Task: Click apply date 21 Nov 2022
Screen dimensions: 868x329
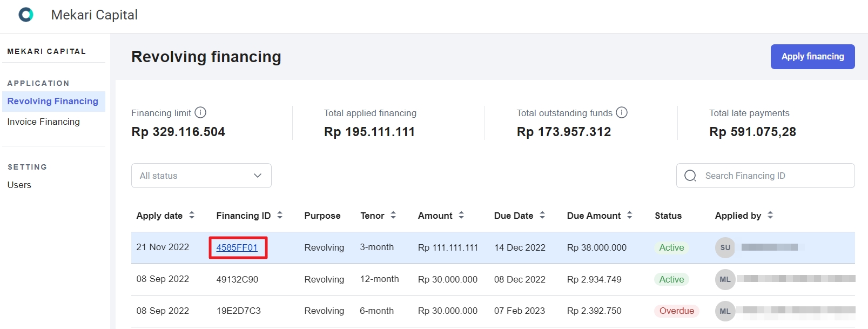Action: tap(163, 247)
